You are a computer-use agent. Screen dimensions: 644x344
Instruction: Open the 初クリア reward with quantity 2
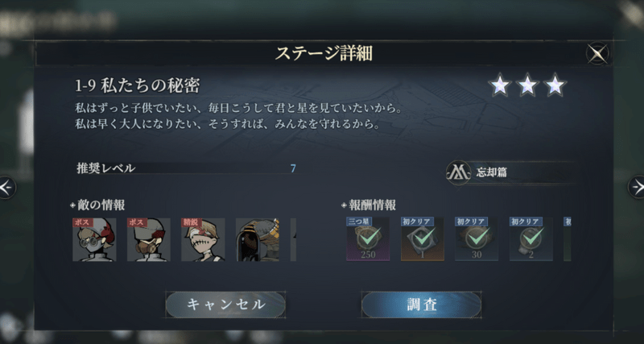pyautogui.click(x=531, y=239)
